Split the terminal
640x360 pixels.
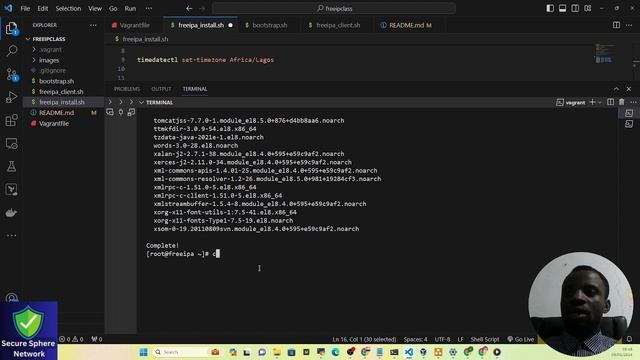[x=610, y=102]
